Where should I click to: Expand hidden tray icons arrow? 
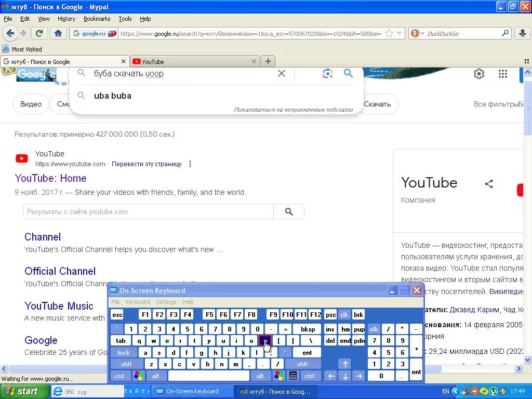point(455,392)
